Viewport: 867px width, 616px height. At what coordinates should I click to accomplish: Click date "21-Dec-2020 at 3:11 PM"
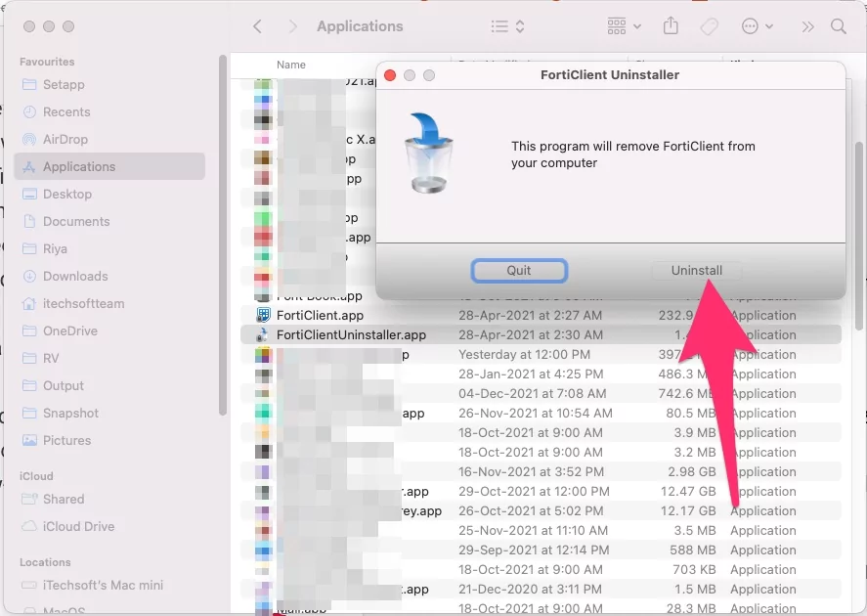tap(530, 590)
